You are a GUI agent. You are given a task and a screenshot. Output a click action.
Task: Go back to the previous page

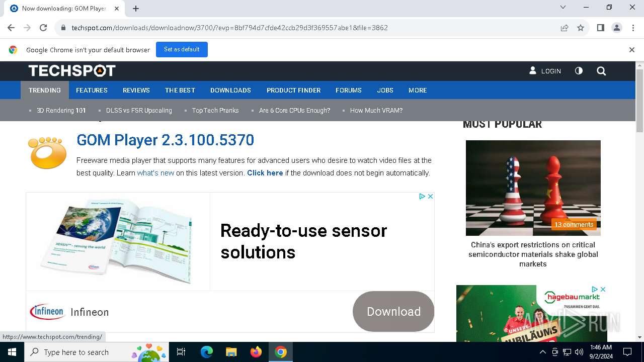(x=11, y=28)
